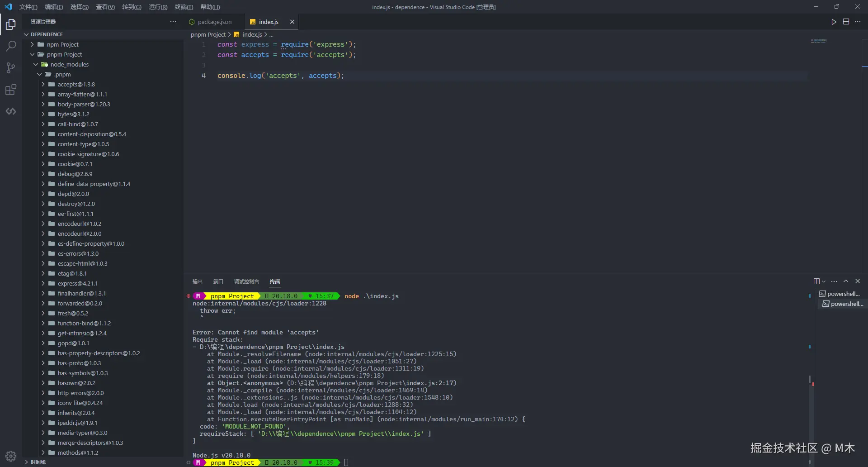The width and height of the screenshot is (868, 467).
Task: Click the terminal prompt input cursor
Action: (346, 462)
